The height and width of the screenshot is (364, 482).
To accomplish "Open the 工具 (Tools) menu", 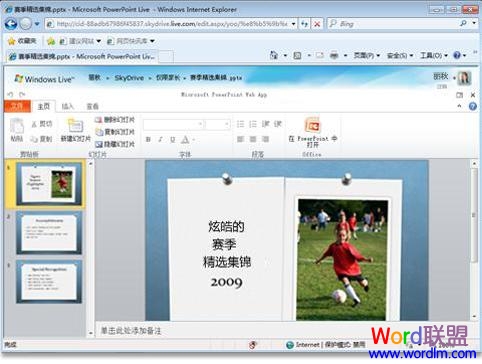I will pyautogui.click(x=433, y=55).
